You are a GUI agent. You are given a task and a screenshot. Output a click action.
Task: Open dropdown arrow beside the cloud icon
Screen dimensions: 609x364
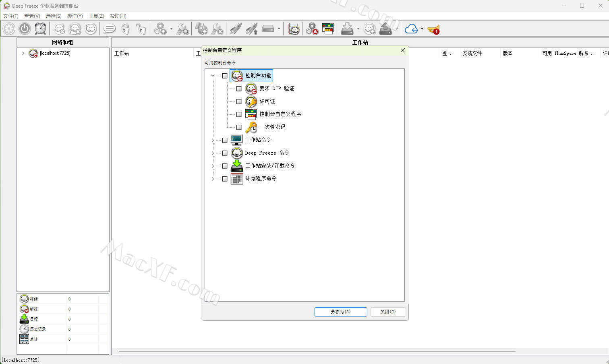[x=422, y=29]
